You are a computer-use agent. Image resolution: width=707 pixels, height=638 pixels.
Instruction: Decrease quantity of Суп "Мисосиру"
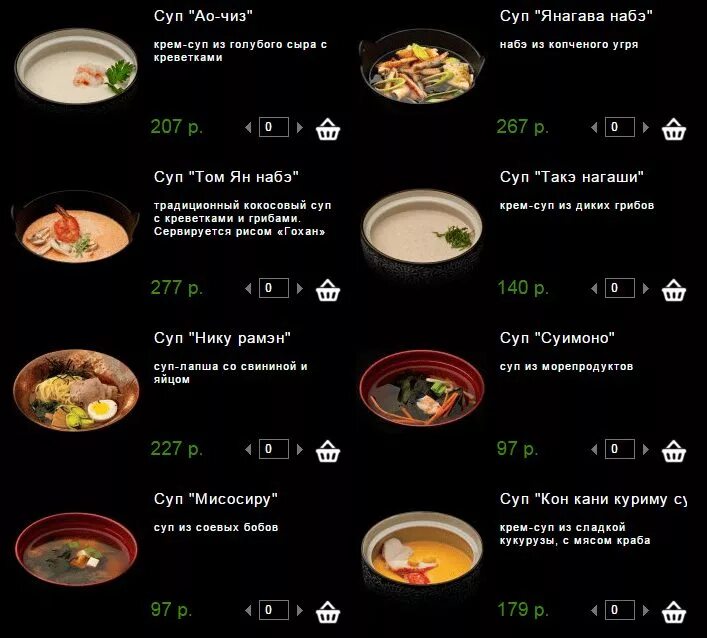coord(248,610)
